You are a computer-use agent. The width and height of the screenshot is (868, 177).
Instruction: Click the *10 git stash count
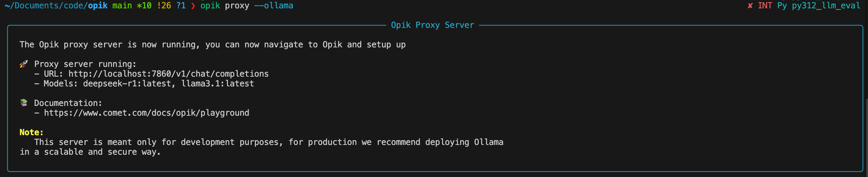[144, 6]
